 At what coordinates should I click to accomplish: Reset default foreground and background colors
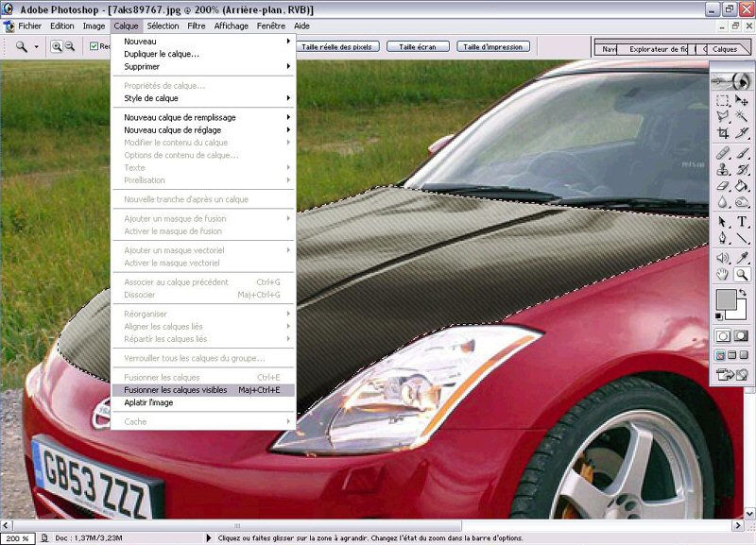719,316
